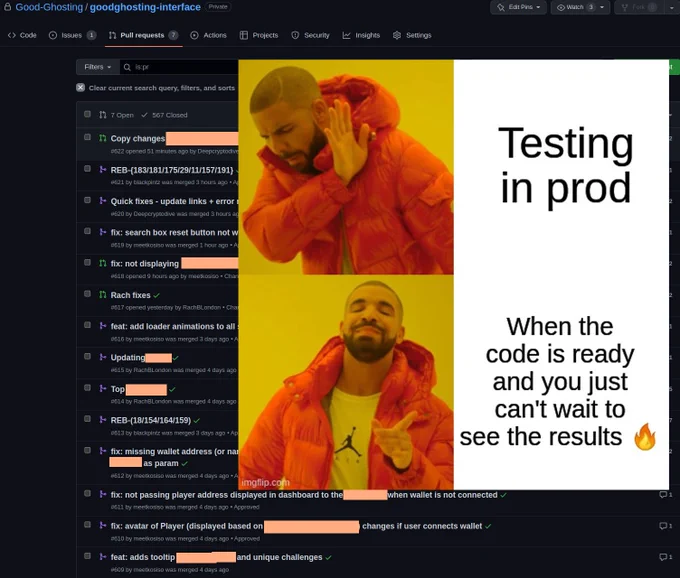Click the Watch button
Viewport: 680px width, 578px height.
point(575,7)
